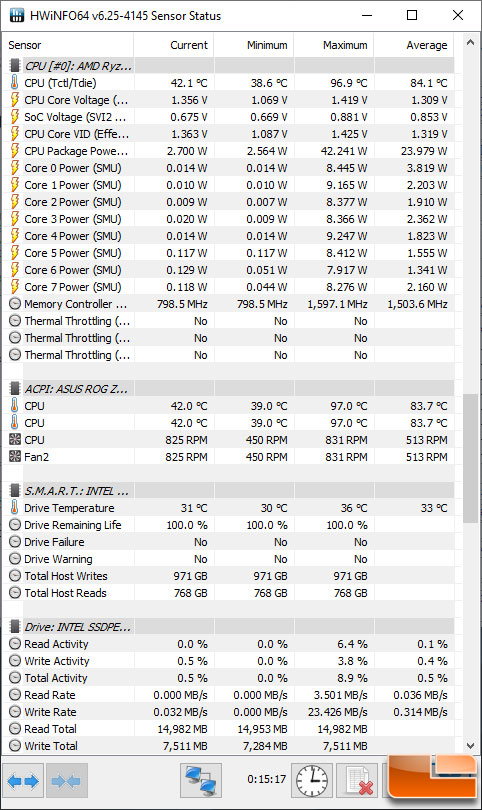Click the collapse columns arrows button
This screenshot has width=482, height=810.
[67, 781]
